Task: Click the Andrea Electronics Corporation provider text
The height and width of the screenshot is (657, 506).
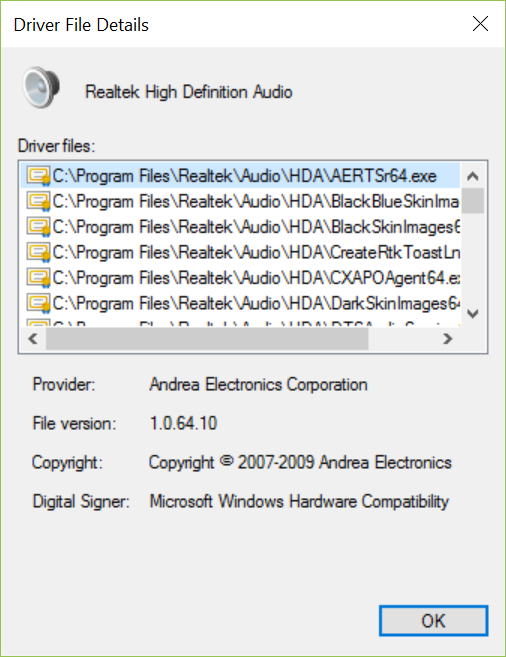Action: click(258, 384)
